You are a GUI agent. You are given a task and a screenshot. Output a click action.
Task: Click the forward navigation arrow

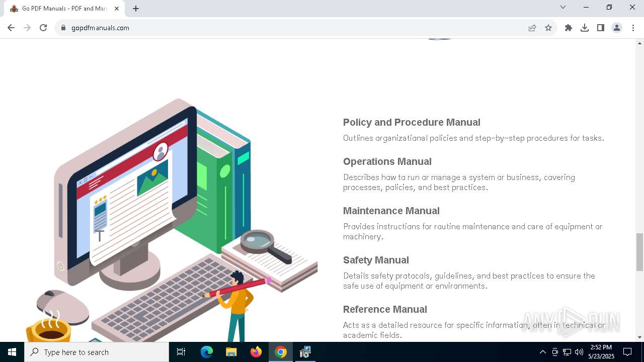(x=27, y=28)
